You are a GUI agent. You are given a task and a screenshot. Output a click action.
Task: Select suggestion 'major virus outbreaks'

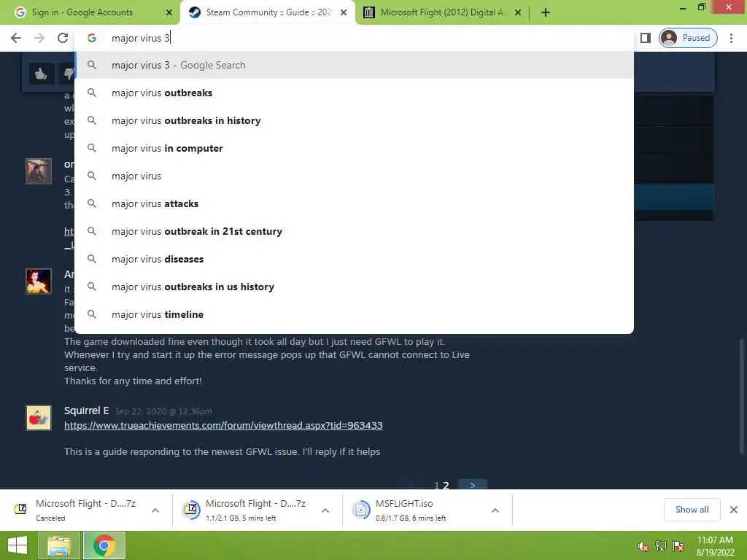(x=354, y=93)
